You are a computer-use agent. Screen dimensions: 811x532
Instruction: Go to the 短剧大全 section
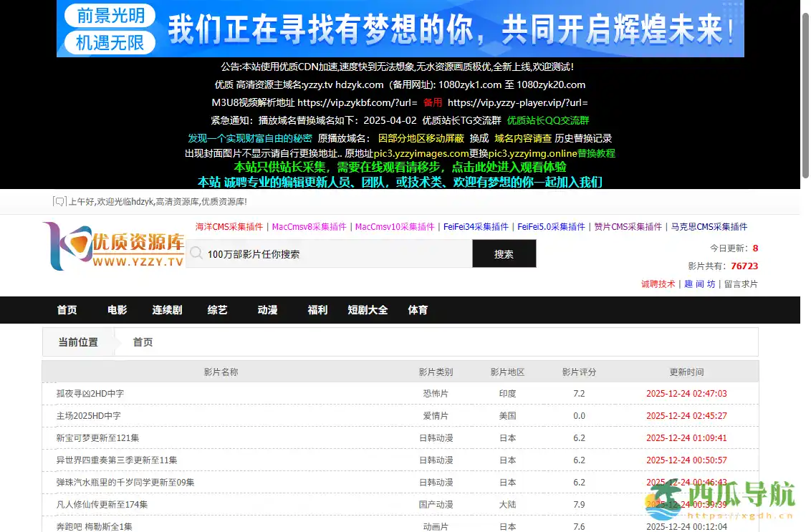tap(368, 310)
